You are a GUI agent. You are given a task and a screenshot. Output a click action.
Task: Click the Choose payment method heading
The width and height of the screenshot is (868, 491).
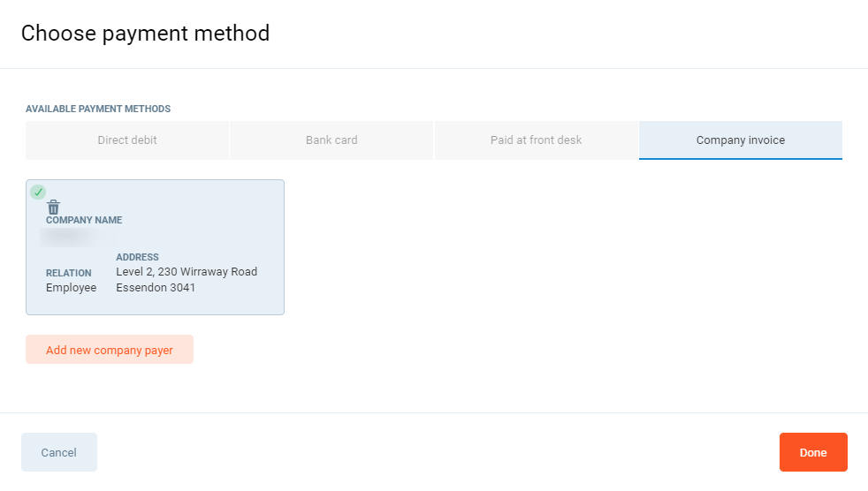point(145,34)
